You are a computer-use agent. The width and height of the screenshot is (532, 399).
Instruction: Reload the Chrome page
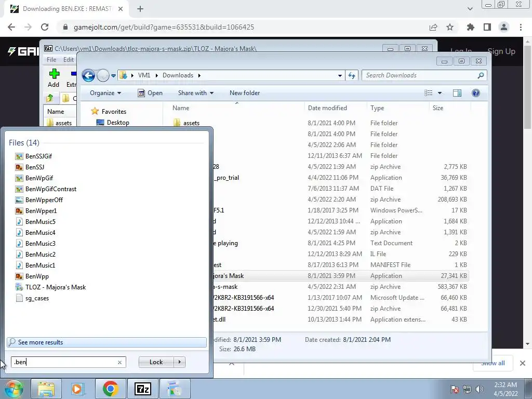[45, 27]
